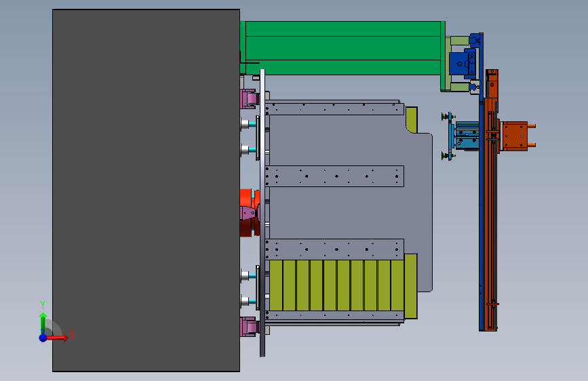The image size is (588, 381).
Task: Select the top magenta bracket
Action: click(250, 99)
